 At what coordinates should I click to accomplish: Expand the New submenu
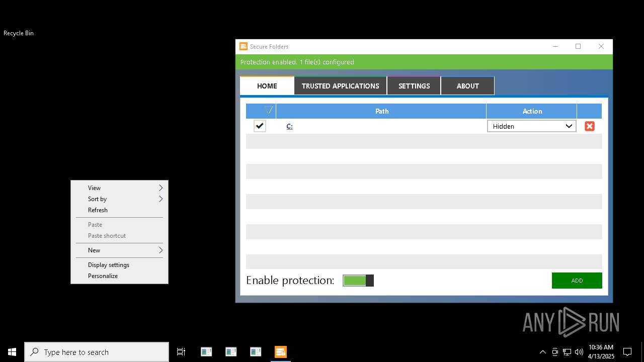119,250
